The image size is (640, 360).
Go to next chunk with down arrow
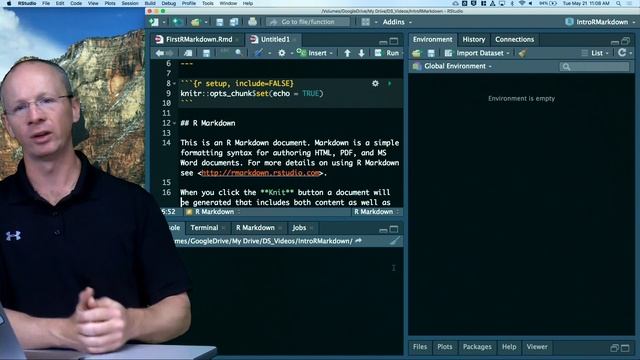click(x=361, y=53)
